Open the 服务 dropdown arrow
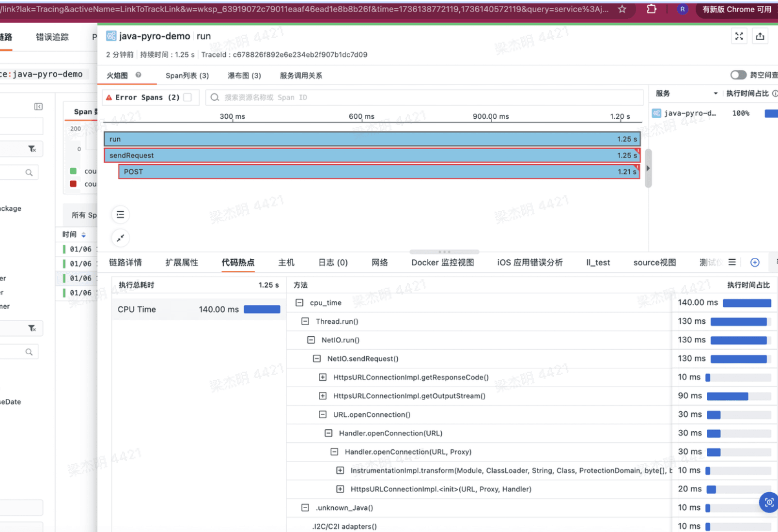 pos(715,94)
